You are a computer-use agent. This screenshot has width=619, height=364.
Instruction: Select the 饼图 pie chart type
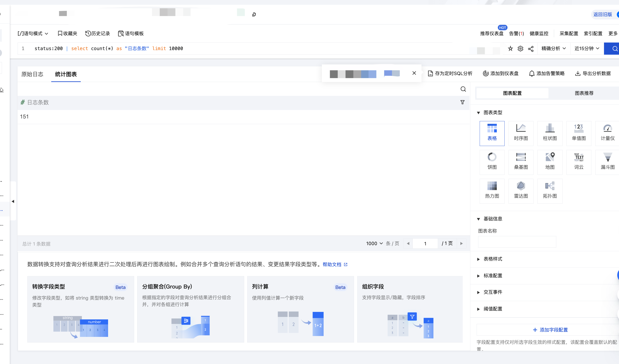point(492,162)
